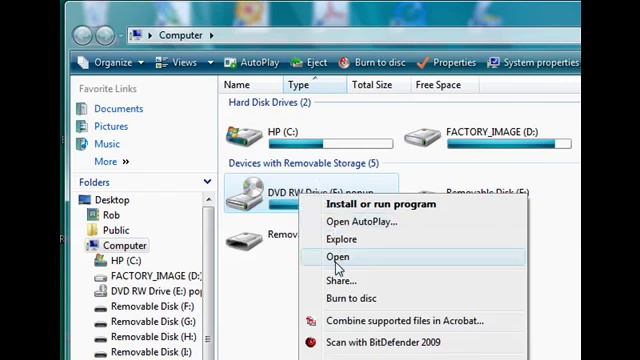The height and width of the screenshot is (360, 640).
Task: Click the HP (C:) capacity bar
Action: (331, 144)
